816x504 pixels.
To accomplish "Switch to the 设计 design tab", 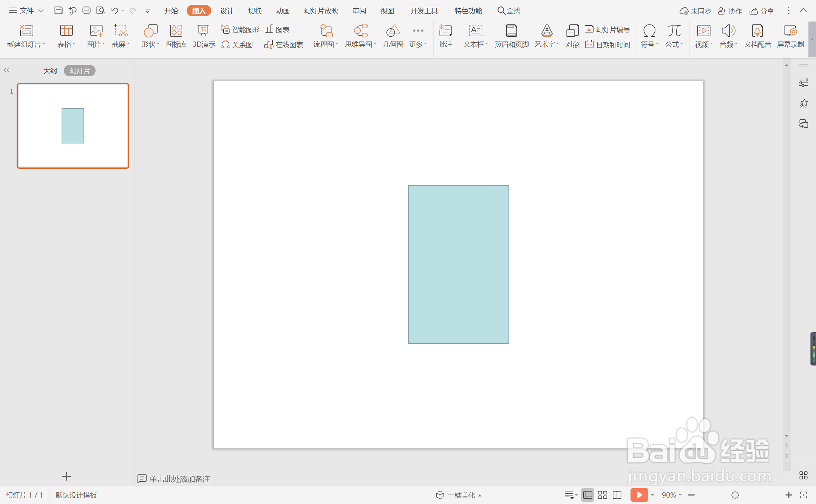I will coord(227,11).
